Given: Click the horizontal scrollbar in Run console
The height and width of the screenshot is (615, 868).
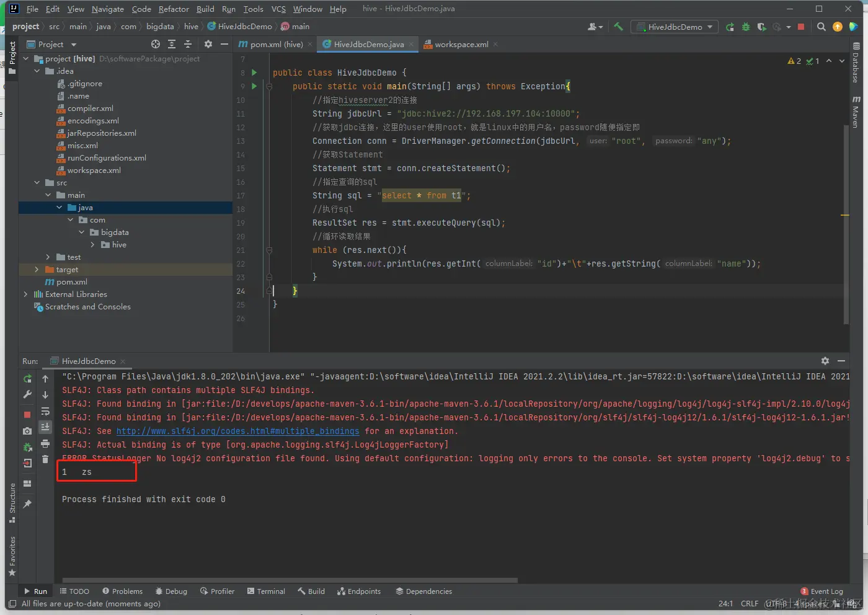Looking at the screenshot, I should tap(291, 580).
